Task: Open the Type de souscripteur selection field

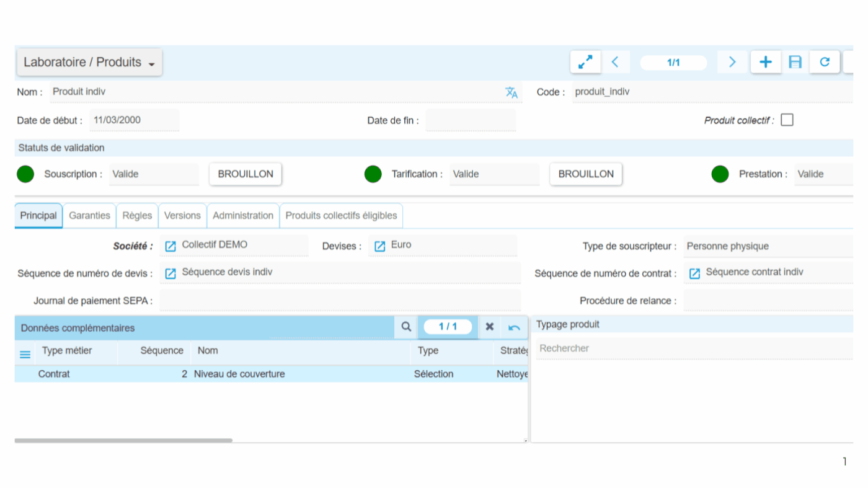Action: [768, 246]
